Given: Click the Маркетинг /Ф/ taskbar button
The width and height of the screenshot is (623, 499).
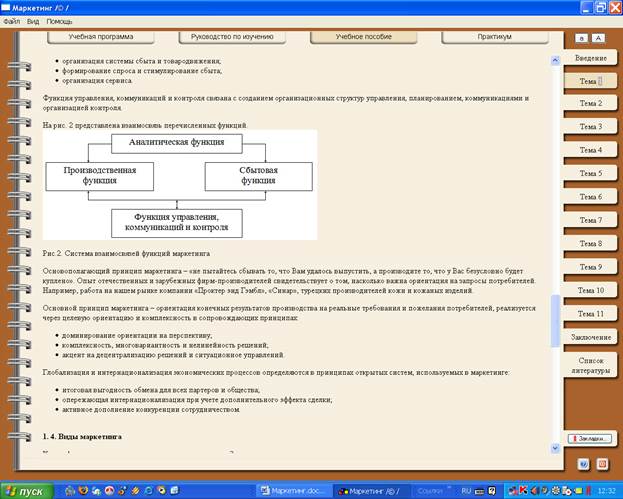Looking at the screenshot, I should (370, 491).
